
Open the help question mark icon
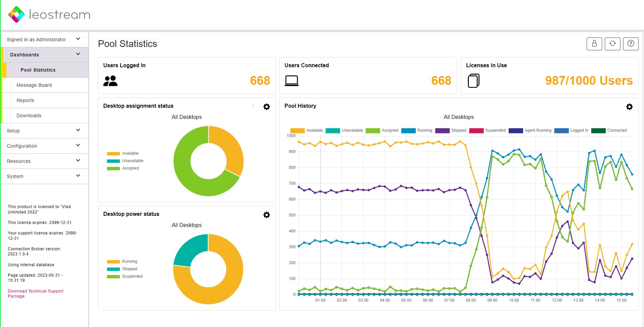click(x=630, y=44)
